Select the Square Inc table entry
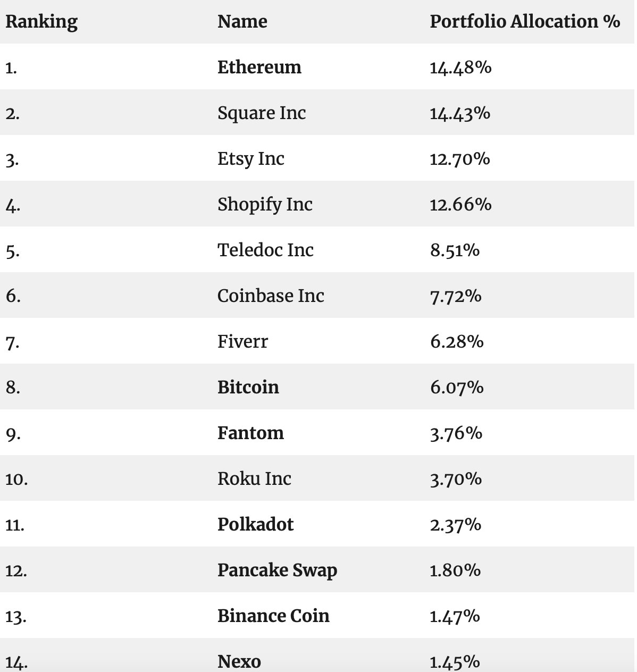 (262, 113)
